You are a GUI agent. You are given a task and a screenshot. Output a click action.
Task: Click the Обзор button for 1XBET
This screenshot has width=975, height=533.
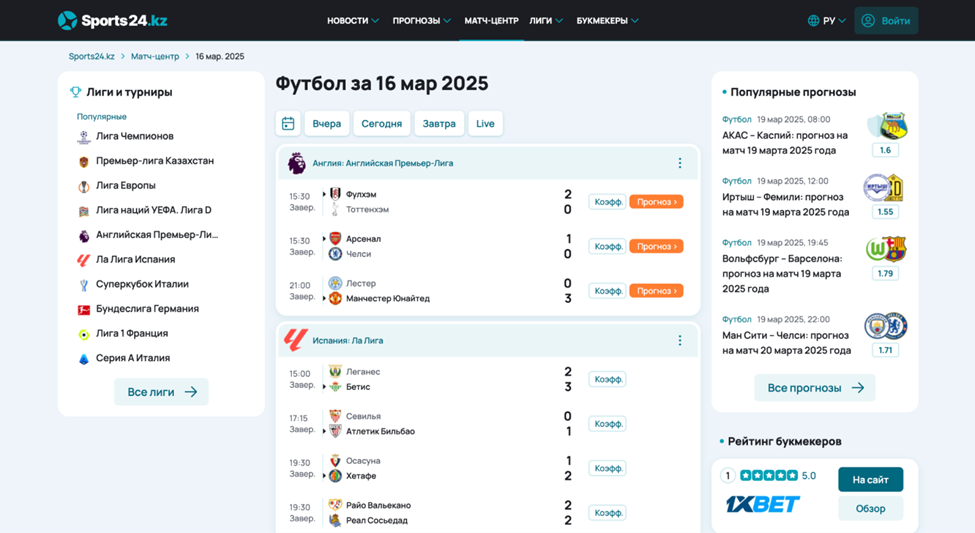pyautogui.click(x=871, y=508)
